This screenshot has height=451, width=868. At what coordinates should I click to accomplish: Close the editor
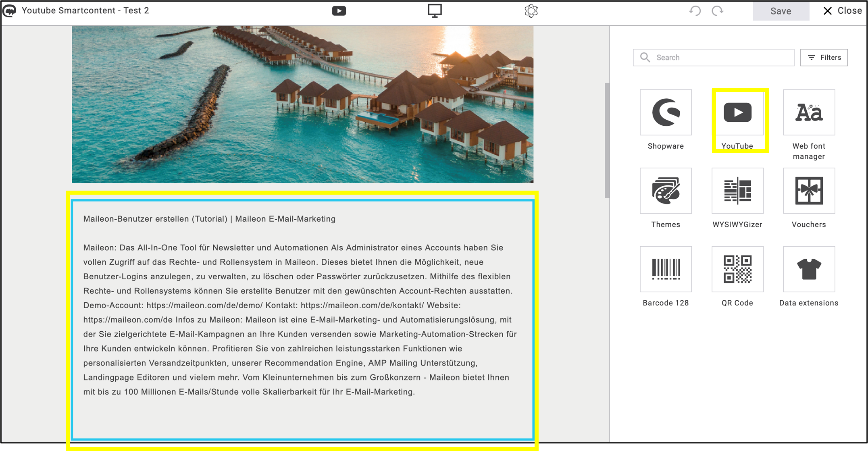(x=842, y=11)
